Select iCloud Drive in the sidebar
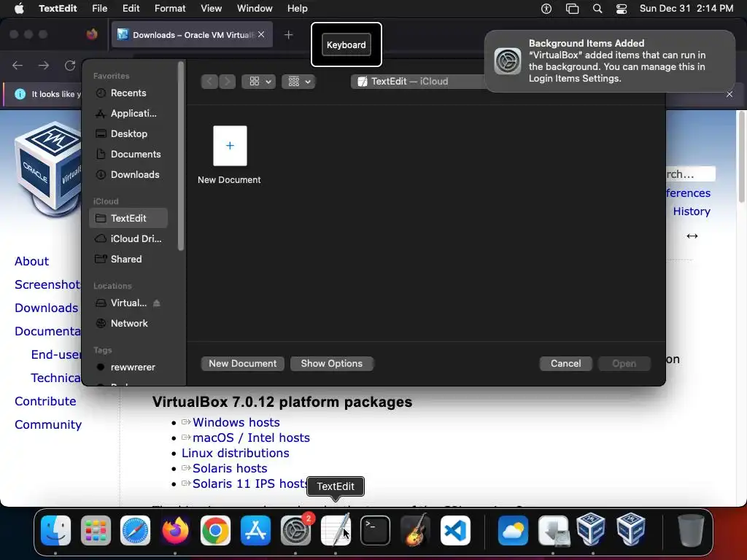This screenshot has width=747, height=560. (128, 238)
